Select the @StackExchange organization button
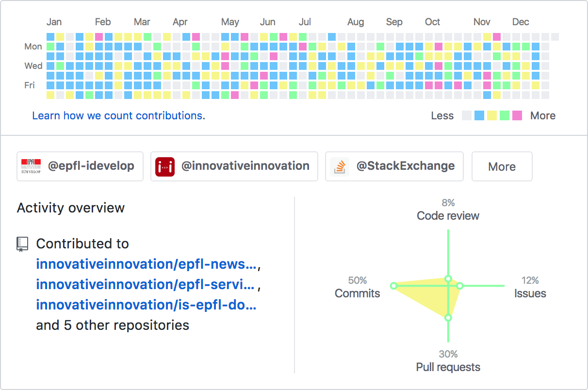Image resolution: width=588 pixels, height=390 pixels. [394, 166]
